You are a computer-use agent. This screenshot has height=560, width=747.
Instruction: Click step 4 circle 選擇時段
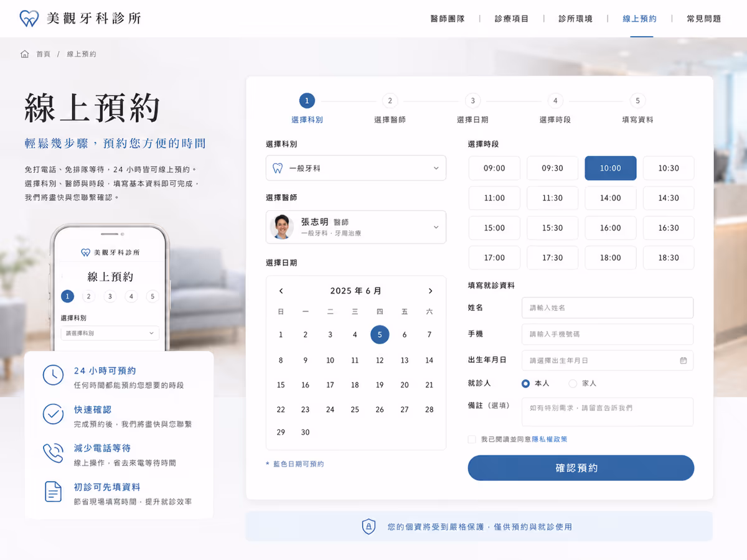pyautogui.click(x=555, y=101)
